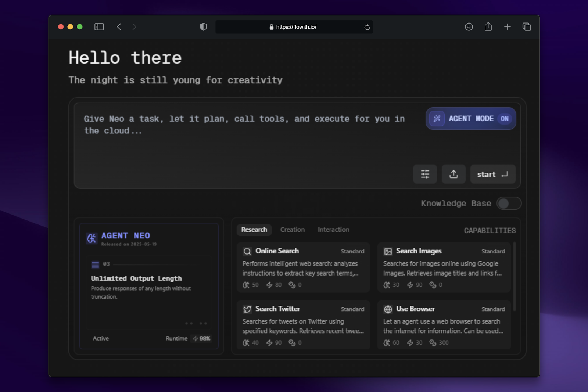
Task: Click the upload file icon button
Action: click(453, 174)
